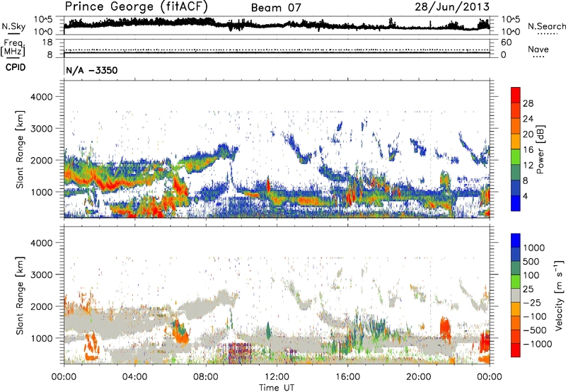566x392 pixels.
Task: Click the "1000" slant range tick in velocity panel
Action: click(42, 338)
